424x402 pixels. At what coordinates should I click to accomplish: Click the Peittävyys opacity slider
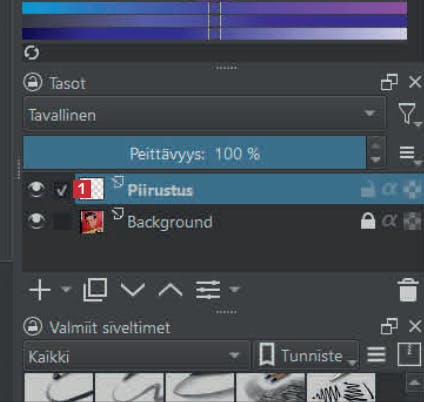(x=195, y=153)
